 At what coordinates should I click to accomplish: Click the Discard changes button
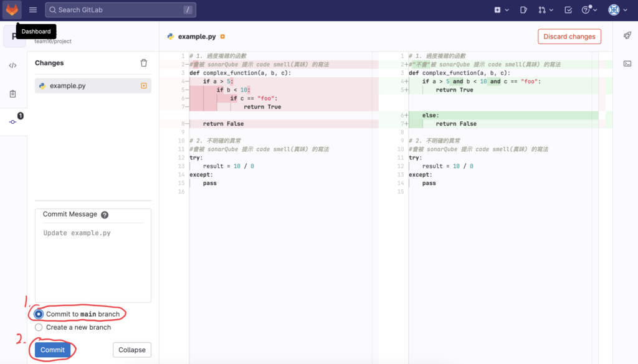tap(569, 37)
